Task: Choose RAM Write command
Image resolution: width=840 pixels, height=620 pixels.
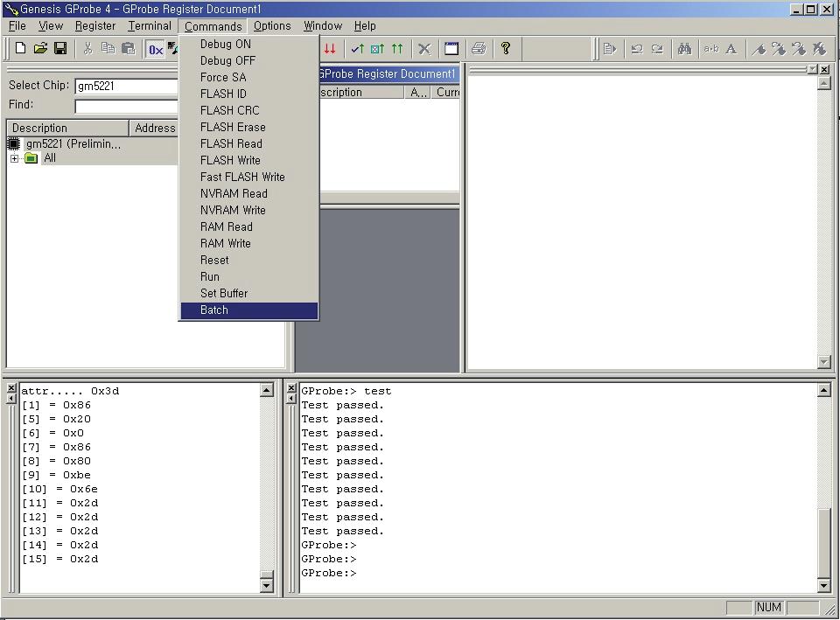Action: click(249, 243)
